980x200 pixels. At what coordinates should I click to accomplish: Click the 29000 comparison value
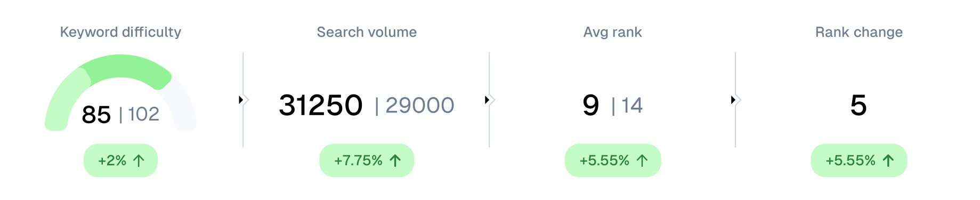pos(420,105)
